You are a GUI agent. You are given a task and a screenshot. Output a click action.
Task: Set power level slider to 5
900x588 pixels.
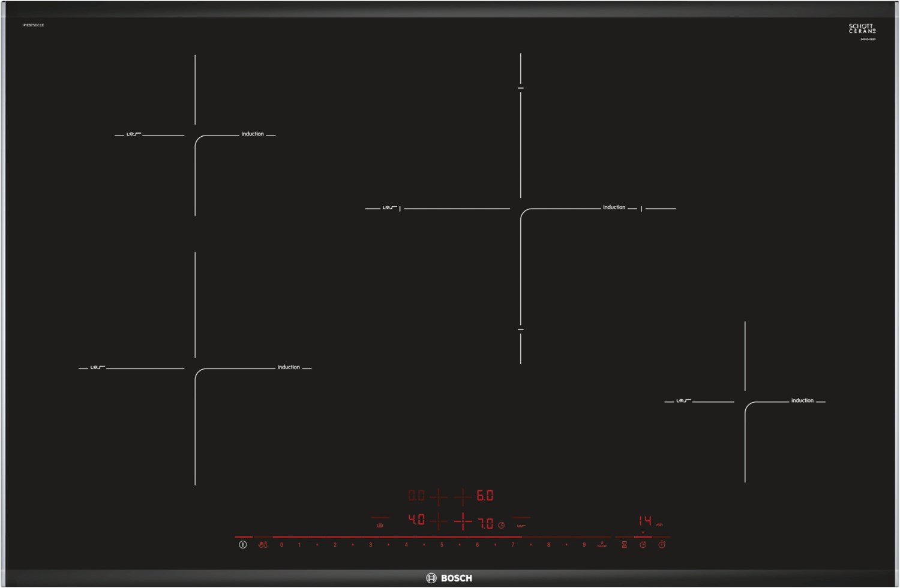point(442,545)
